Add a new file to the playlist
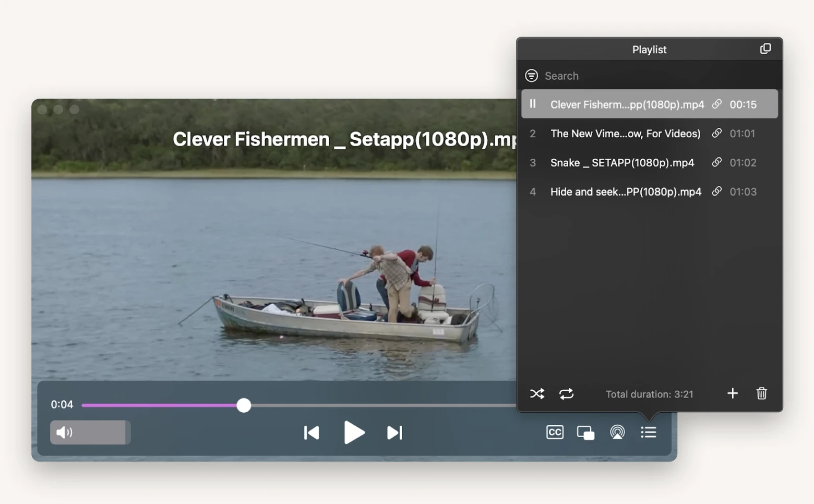Viewport: 814px width, 504px height. (733, 394)
